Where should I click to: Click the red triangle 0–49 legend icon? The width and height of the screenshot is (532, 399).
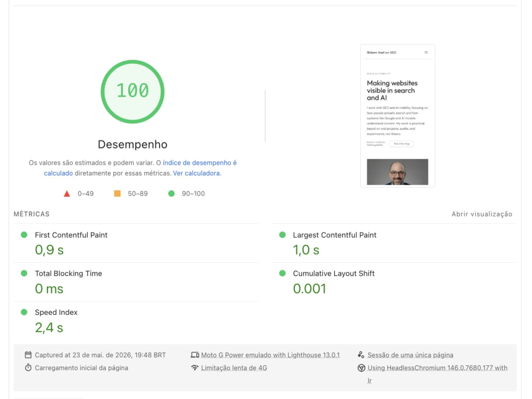67,194
